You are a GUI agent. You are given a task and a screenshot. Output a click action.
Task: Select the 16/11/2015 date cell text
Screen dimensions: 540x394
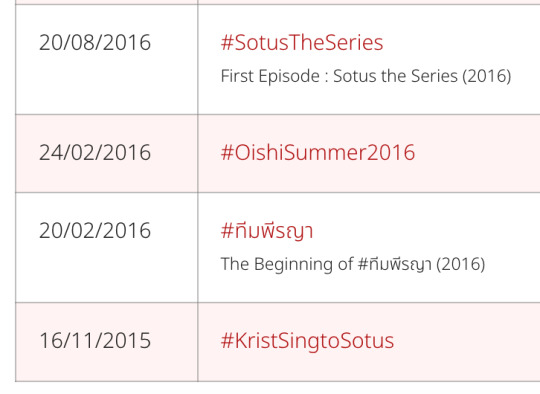[x=95, y=341]
